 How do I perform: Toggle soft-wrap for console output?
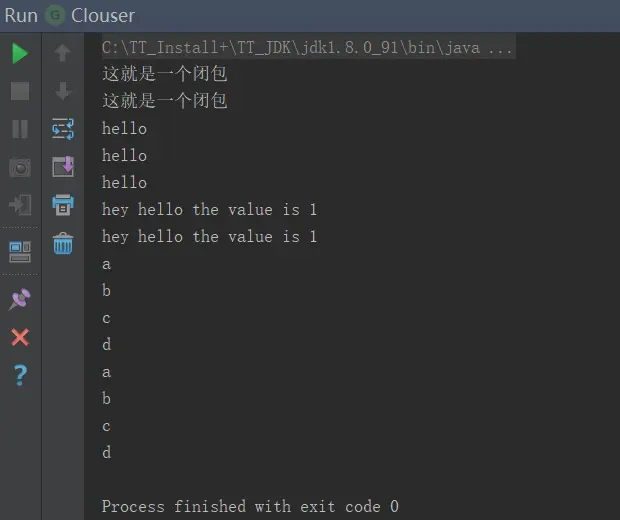coord(63,129)
